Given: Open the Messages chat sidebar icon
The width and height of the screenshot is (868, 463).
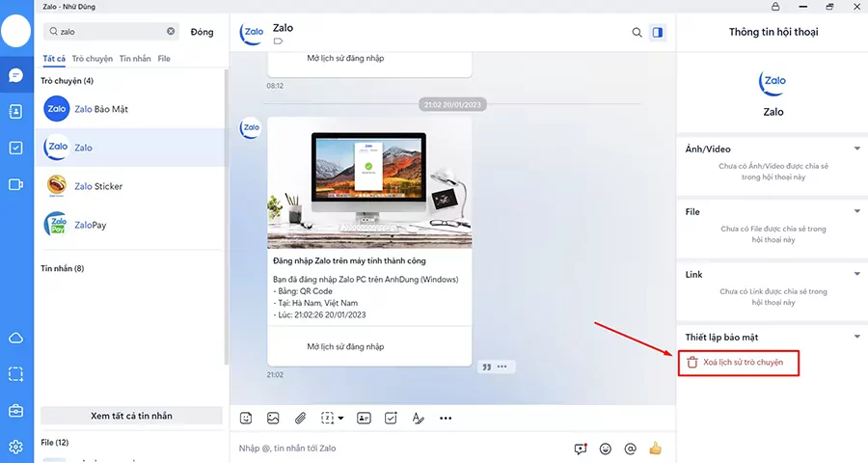Looking at the screenshot, I should [16, 75].
